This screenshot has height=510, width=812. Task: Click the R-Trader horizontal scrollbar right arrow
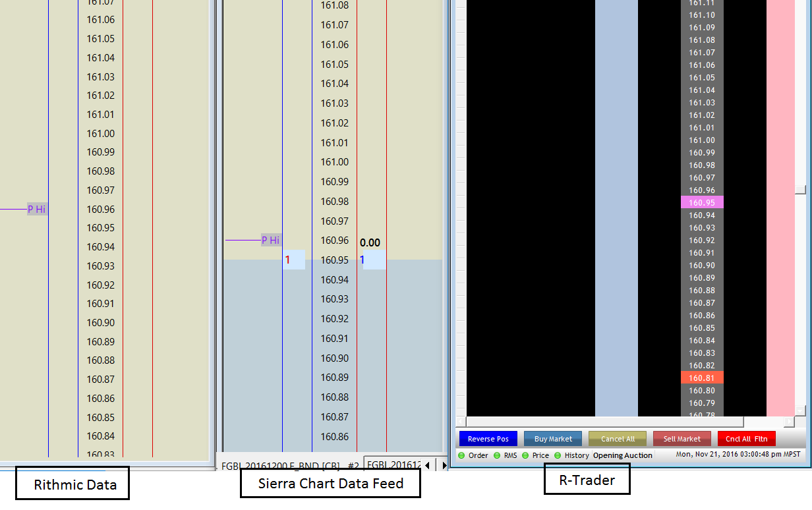point(790,422)
